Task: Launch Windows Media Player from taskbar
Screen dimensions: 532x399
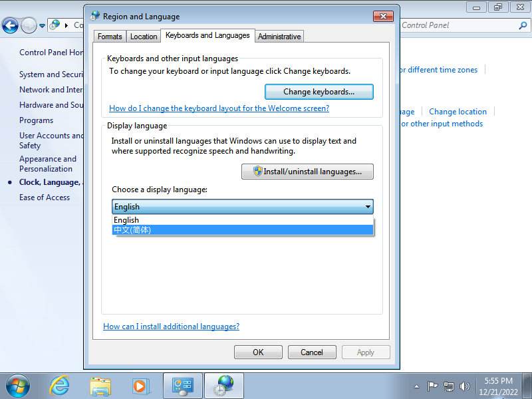Action: (x=140, y=386)
